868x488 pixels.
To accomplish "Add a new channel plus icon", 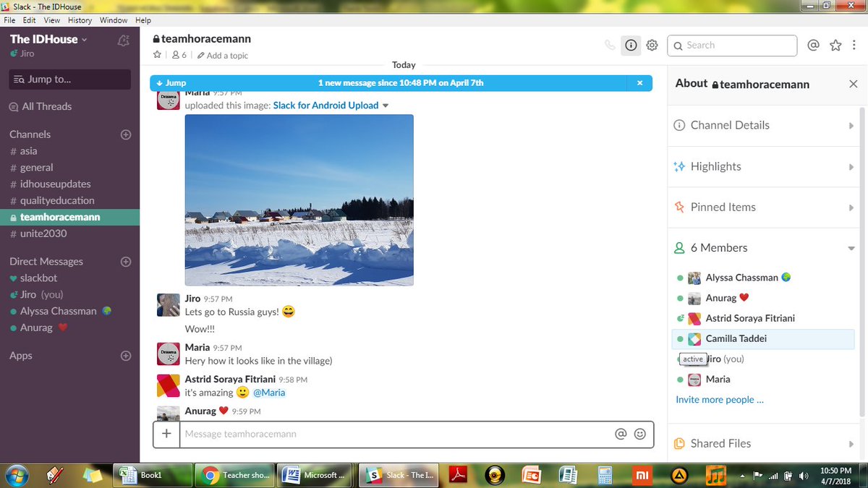I will (125, 134).
